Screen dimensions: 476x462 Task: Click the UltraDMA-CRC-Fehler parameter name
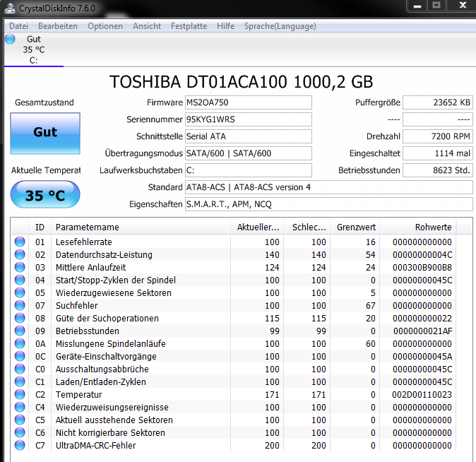point(95,445)
